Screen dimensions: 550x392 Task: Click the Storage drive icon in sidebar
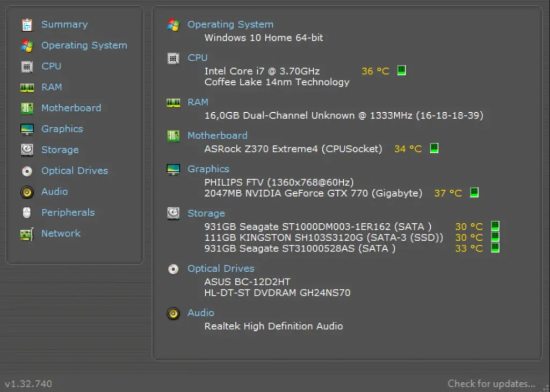click(x=27, y=150)
